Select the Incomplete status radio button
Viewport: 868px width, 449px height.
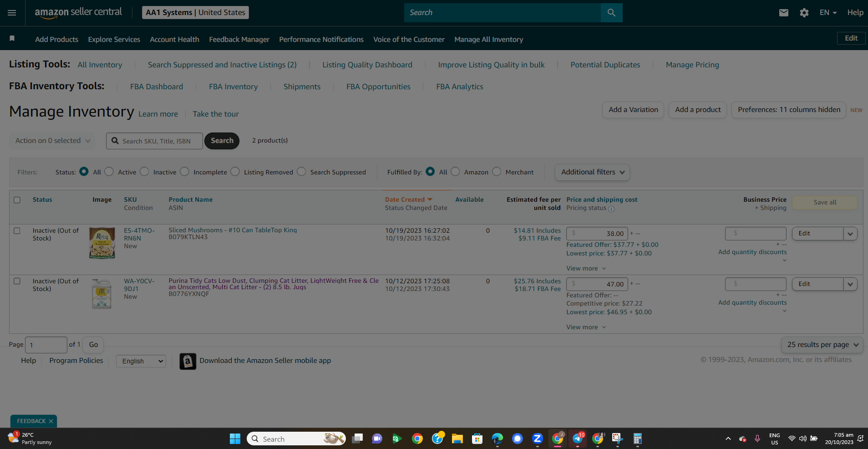coord(184,172)
